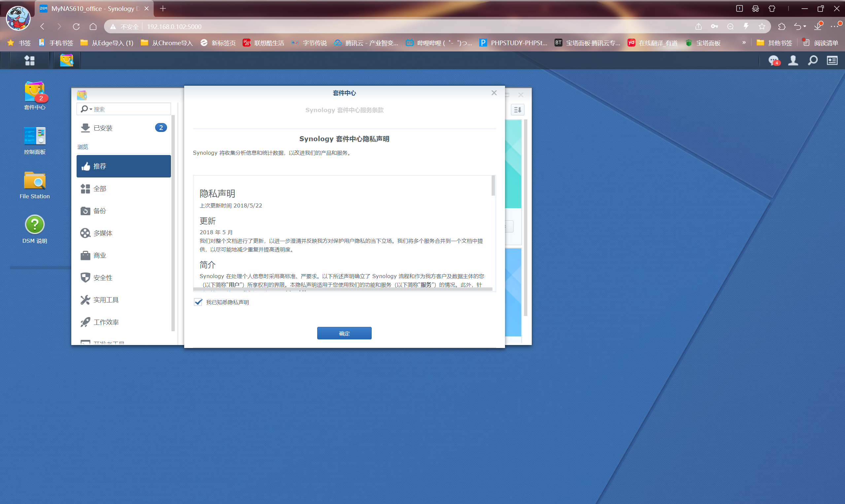Open the reading list
Viewport: 845px width, 504px height.
click(x=821, y=43)
